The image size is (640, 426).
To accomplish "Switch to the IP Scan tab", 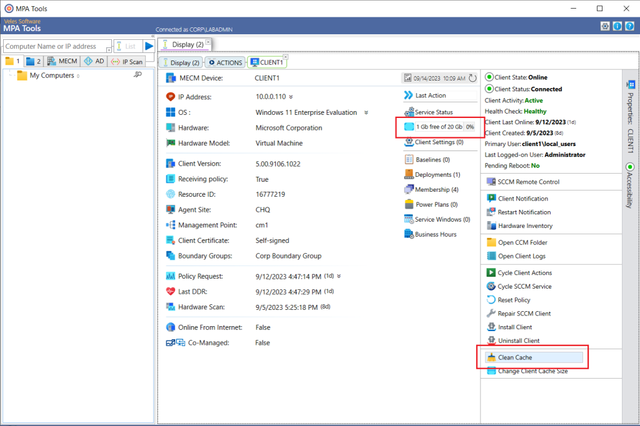I will point(127,62).
